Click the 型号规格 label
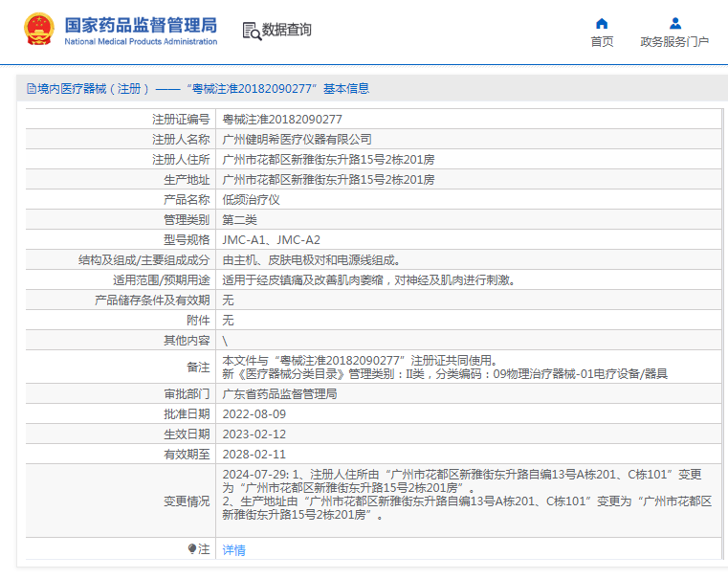The image size is (728, 579). [187, 240]
